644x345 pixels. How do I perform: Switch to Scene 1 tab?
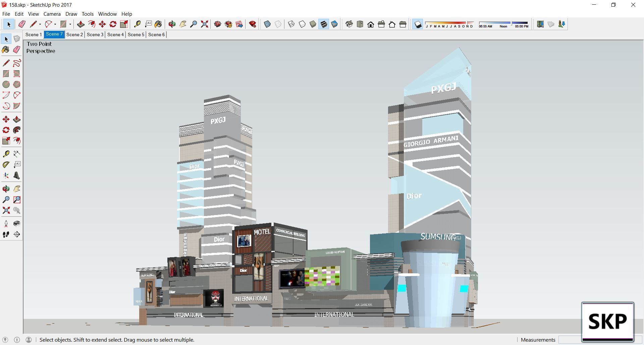[x=34, y=34]
